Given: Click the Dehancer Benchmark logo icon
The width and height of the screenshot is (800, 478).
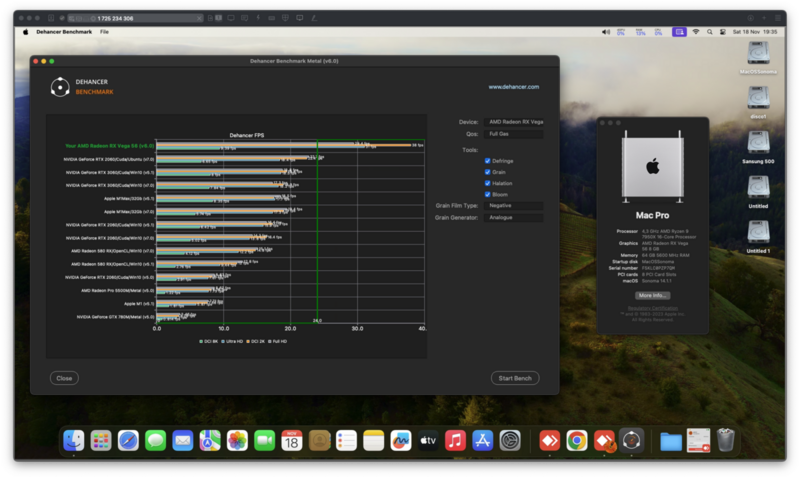Looking at the screenshot, I should point(60,87).
